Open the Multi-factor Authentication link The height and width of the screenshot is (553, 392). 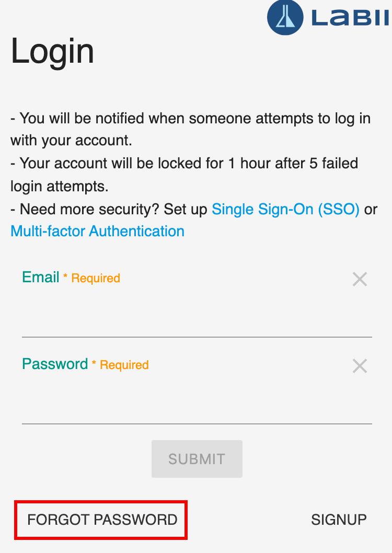pos(98,232)
